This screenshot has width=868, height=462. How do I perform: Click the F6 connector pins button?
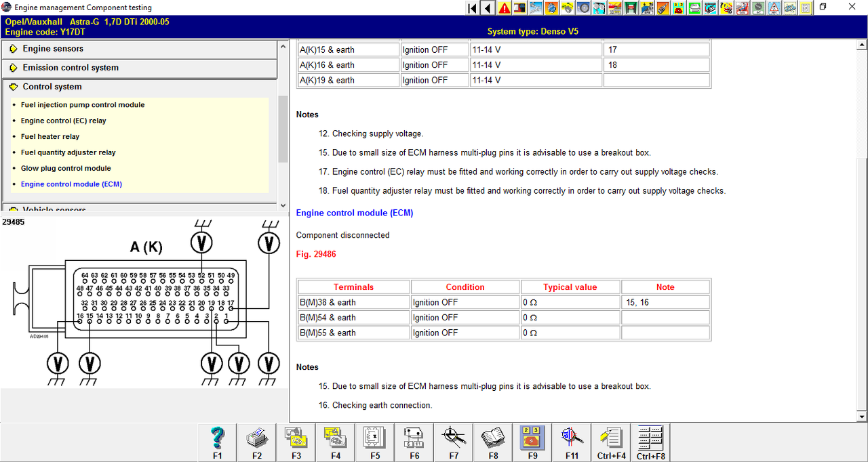click(414, 443)
